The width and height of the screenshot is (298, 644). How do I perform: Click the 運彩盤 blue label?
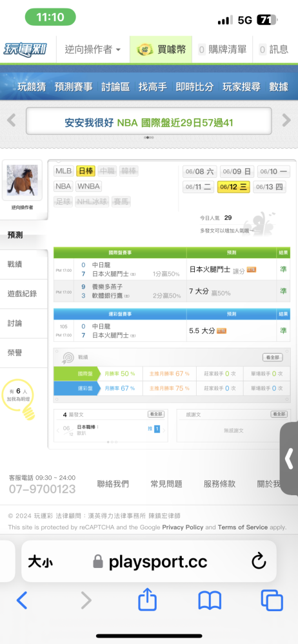point(77,388)
